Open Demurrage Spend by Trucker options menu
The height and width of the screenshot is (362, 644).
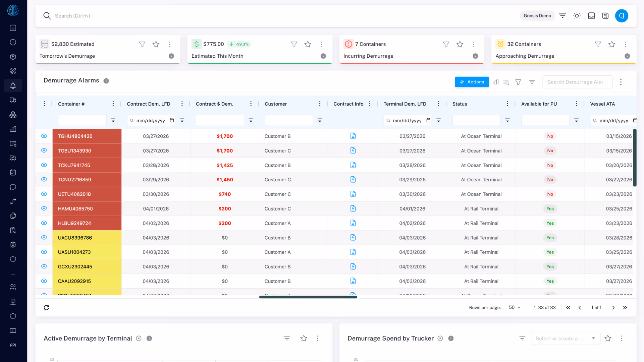coord(622,338)
